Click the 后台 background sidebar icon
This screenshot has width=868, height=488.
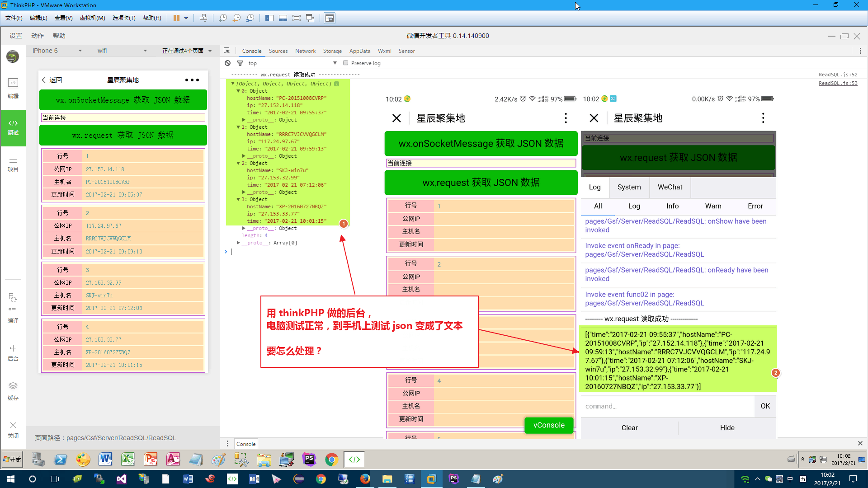tap(13, 353)
